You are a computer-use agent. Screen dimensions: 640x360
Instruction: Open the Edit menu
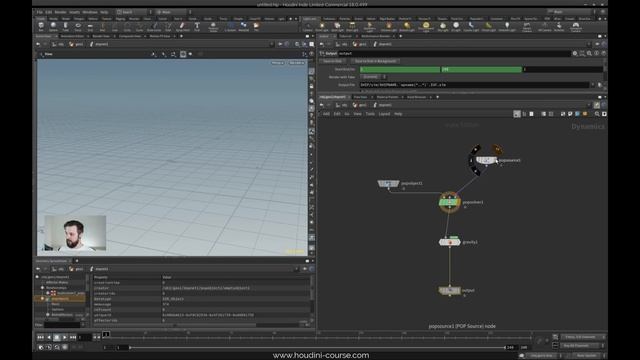[49, 12]
